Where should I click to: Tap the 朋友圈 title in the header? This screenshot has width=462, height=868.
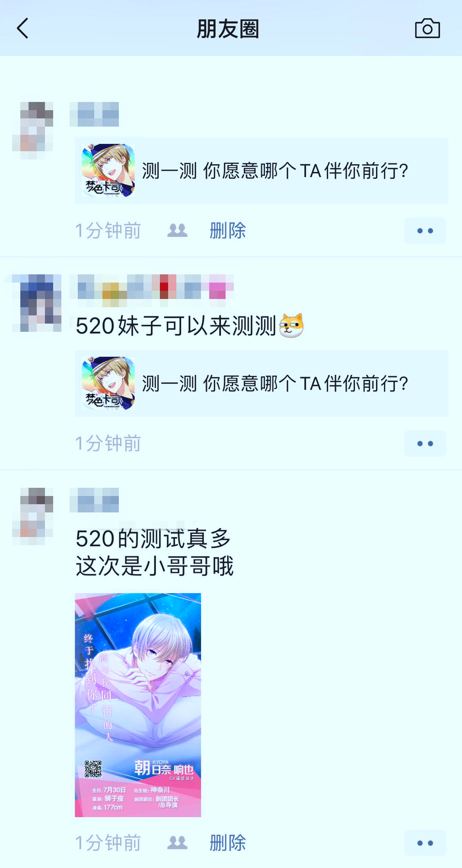(228, 29)
